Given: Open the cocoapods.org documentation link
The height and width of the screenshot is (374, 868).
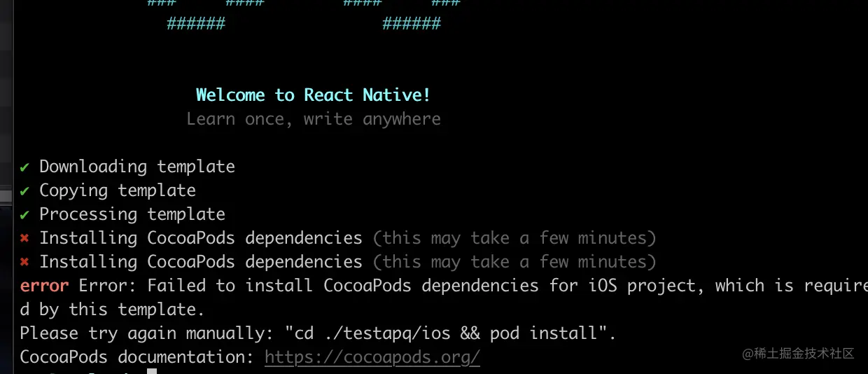Looking at the screenshot, I should point(372,357).
